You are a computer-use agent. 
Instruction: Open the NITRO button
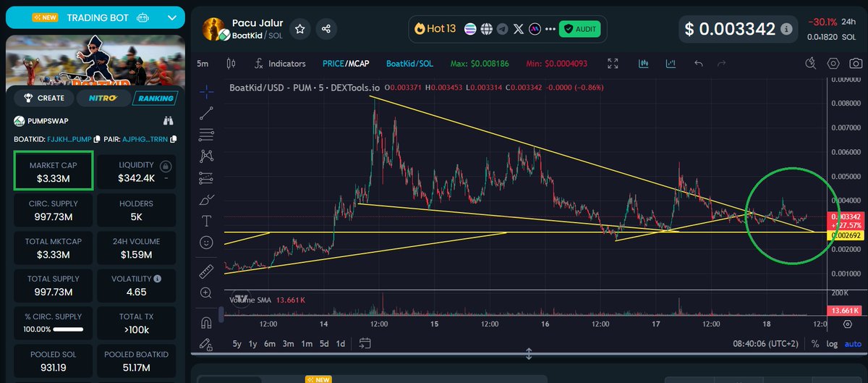tap(103, 98)
